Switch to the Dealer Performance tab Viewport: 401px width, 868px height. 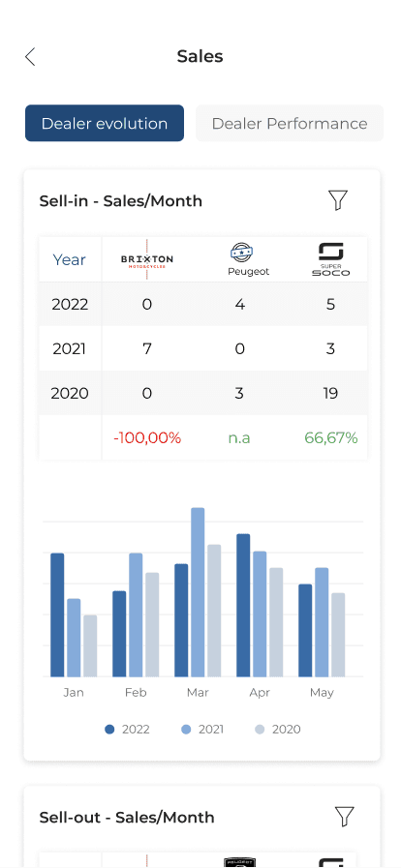click(290, 123)
